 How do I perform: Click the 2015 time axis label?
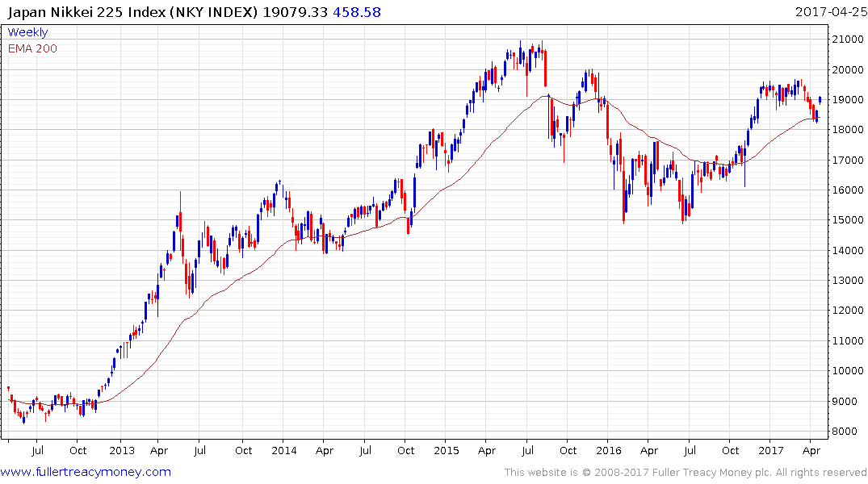447,450
